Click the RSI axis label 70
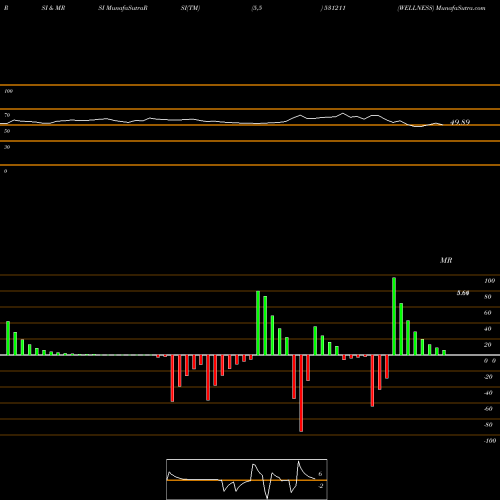 click(7, 115)
